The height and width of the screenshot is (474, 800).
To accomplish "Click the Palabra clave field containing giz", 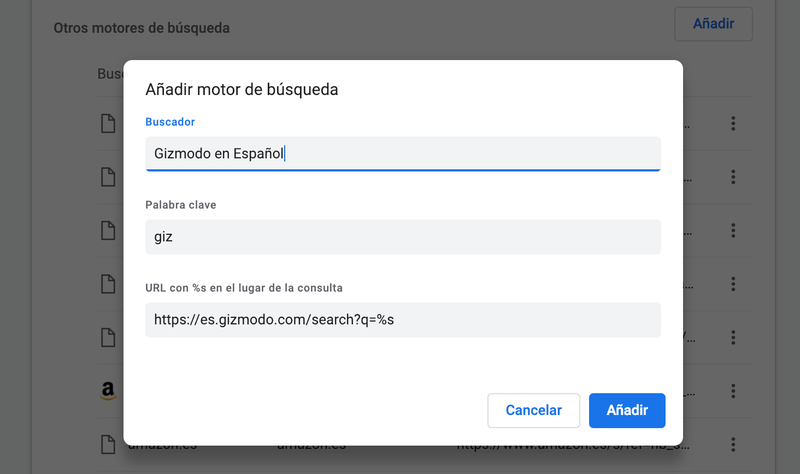I will coord(403,237).
